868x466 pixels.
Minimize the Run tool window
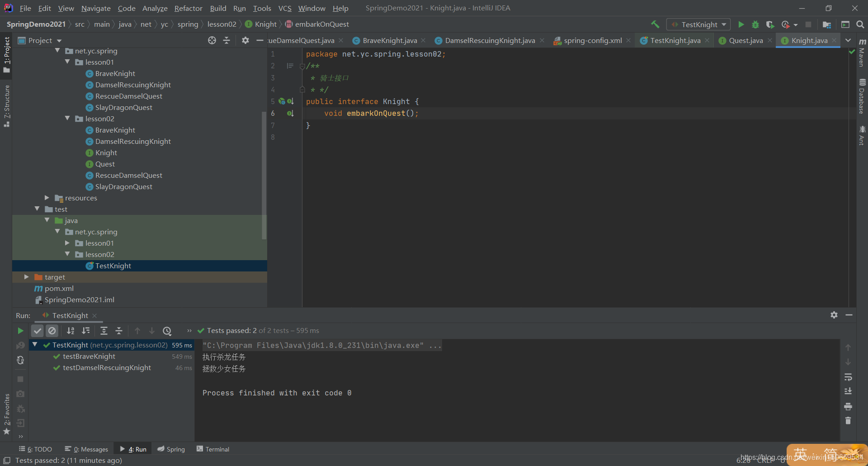(x=849, y=315)
